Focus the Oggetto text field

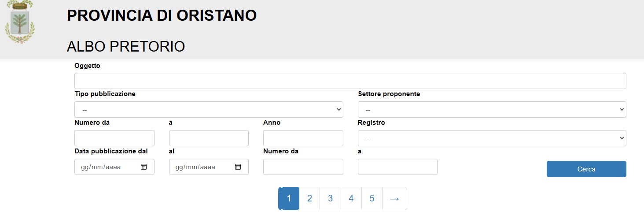point(350,81)
